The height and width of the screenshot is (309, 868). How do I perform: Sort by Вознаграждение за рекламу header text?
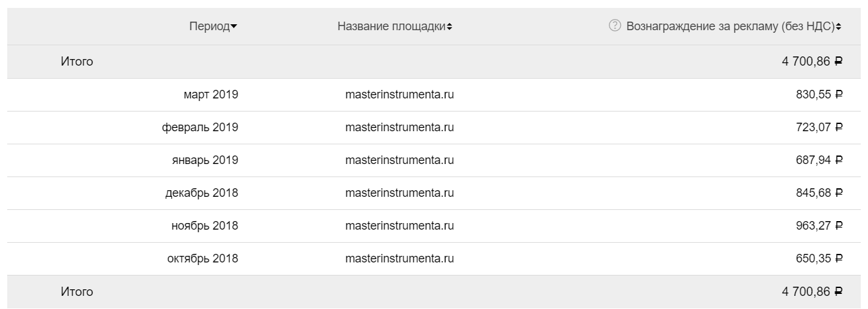click(730, 26)
